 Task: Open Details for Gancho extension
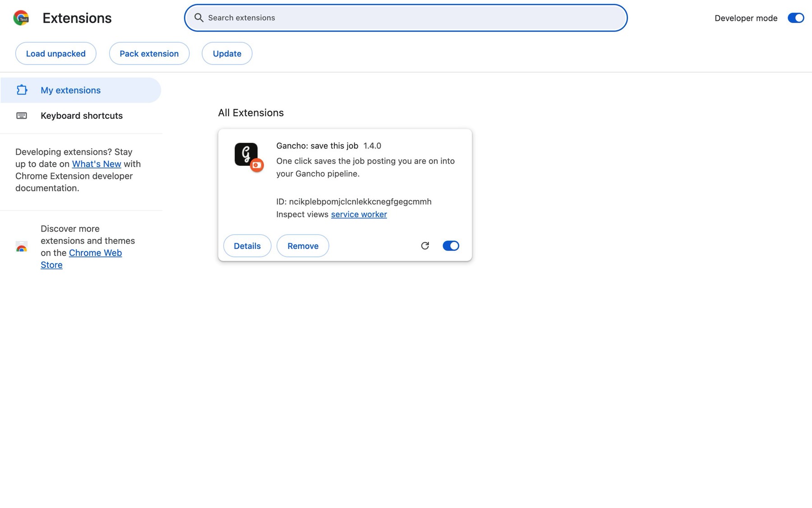point(247,246)
